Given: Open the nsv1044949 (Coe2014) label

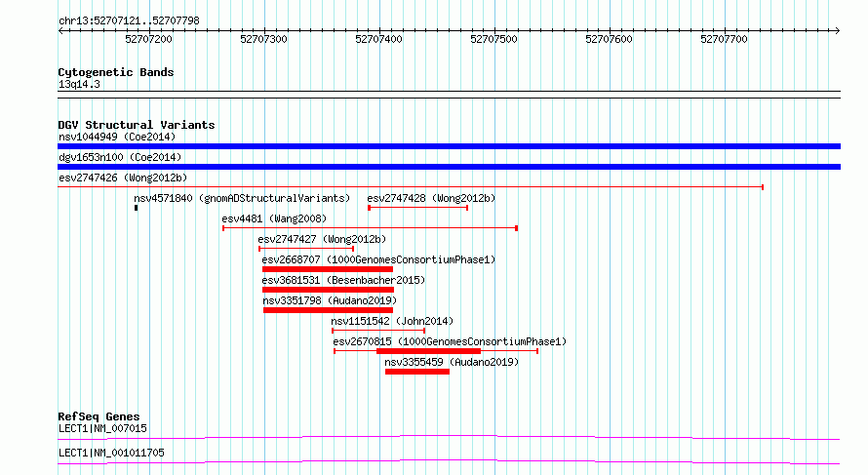Looking at the screenshot, I should 117,137.
